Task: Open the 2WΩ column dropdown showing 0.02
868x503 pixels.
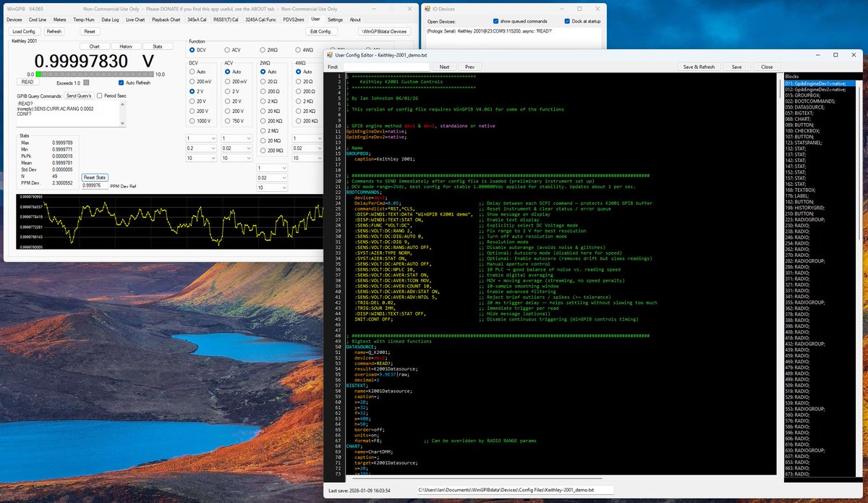Action: point(273,177)
